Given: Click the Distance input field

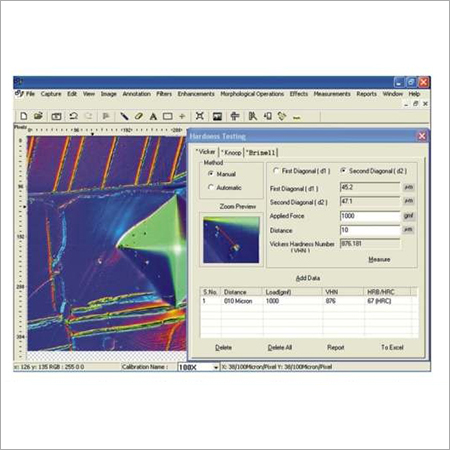Looking at the screenshot, I should pyautogui.click(x=370, y=230).
